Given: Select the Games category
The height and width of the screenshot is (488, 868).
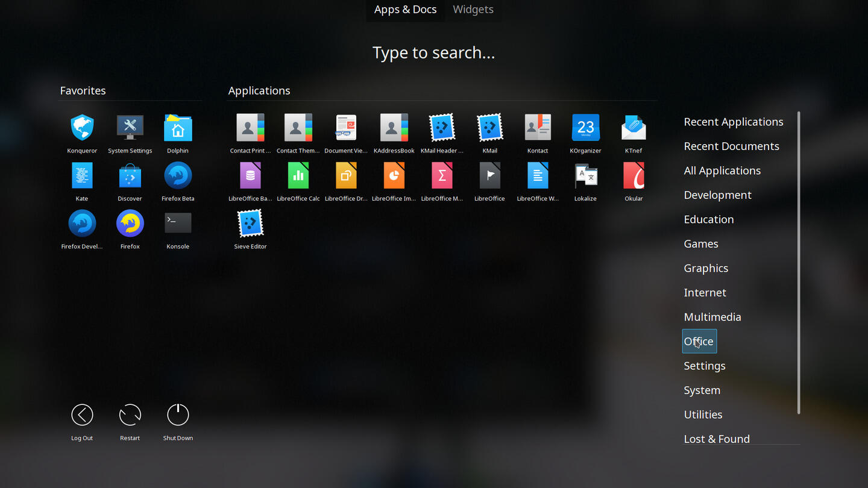Looking at the screenshot, I should [701, 244].
